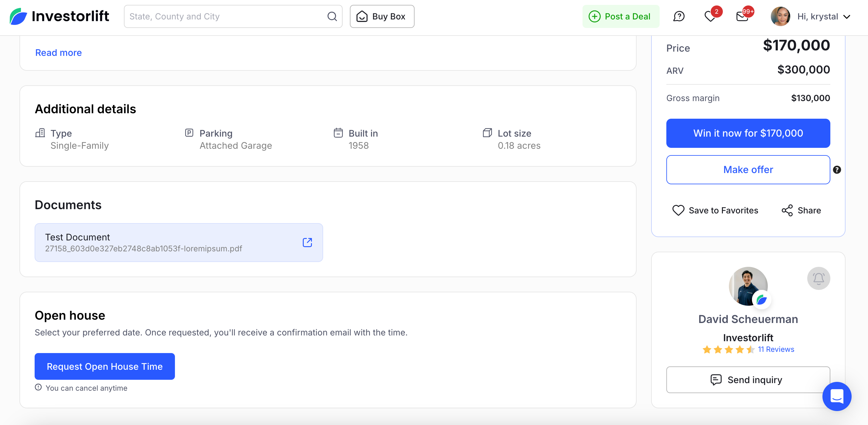Click Request Open House Time button
This screenshot has height=425, width=868.
[x=104, y=366]
